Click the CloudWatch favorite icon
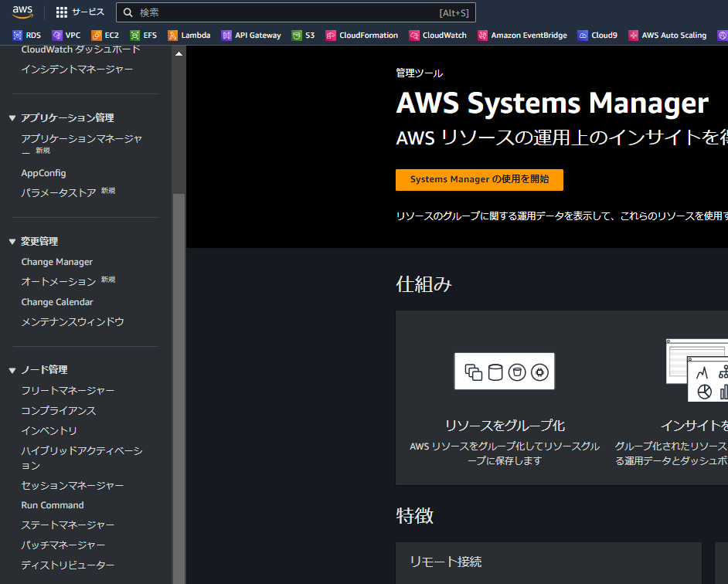Image resolution: width=728 pixels, height=584 pixels. [437, 35]
